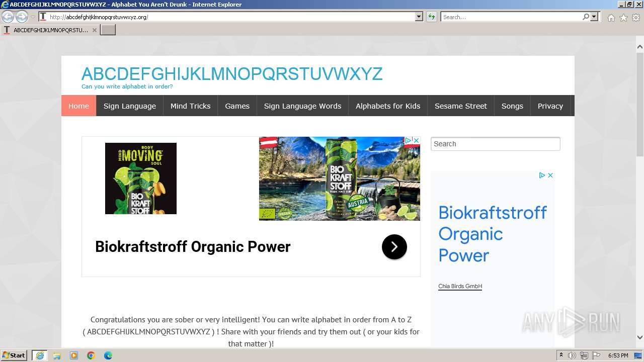Click the Body Moving Soul ad thumbnail
This screenshot has height=362, width=644.
[x=141, y=178]
